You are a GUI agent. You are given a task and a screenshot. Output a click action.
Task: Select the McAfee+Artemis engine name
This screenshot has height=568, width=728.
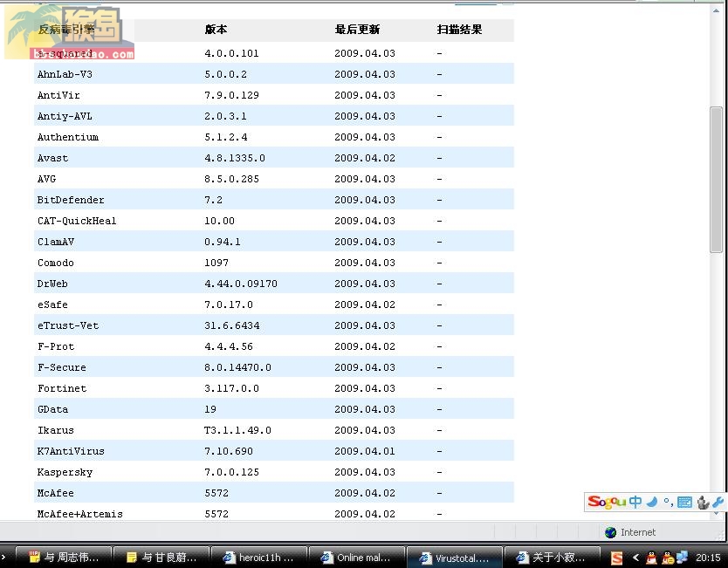[x=79, y=514]
